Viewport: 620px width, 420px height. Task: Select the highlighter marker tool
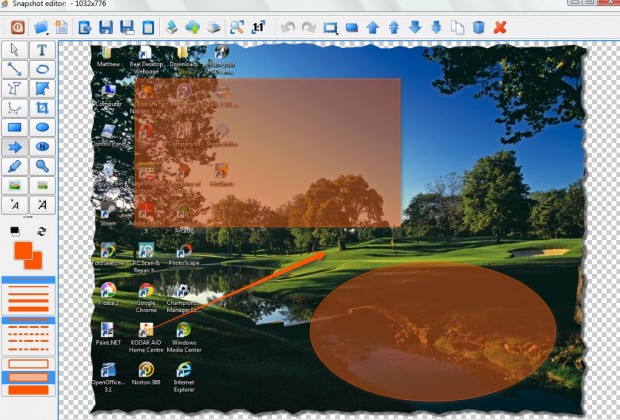tap(15, 166)
